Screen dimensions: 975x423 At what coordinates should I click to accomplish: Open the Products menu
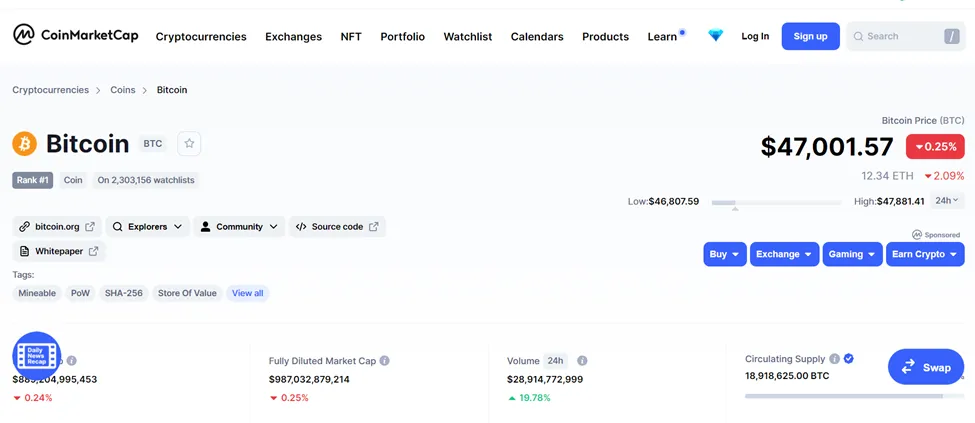(606, 37)
